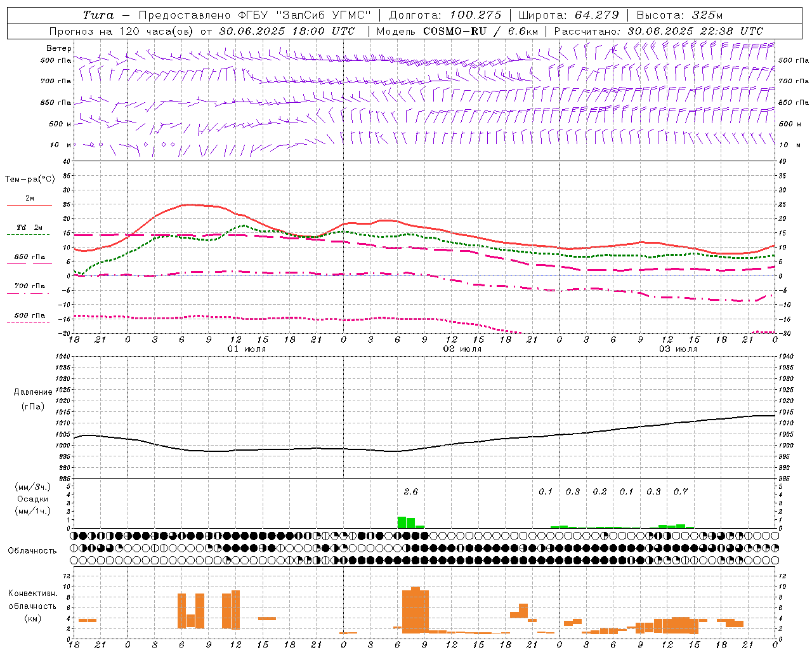
Task: Click the 2.6 precipitation amount
Action: 411,492
